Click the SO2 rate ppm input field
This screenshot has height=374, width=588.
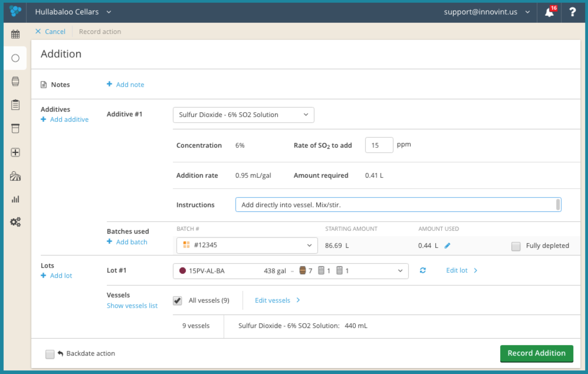click(x=379, y=145)
